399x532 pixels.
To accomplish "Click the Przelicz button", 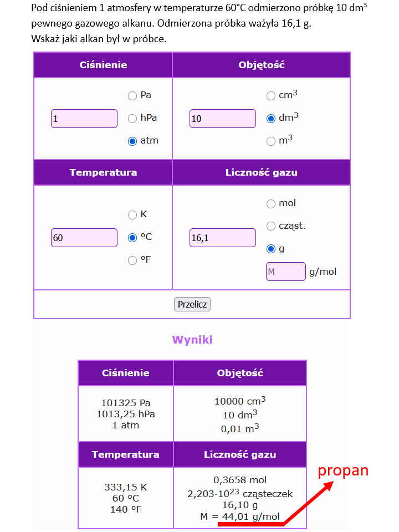I will point(192,304).
